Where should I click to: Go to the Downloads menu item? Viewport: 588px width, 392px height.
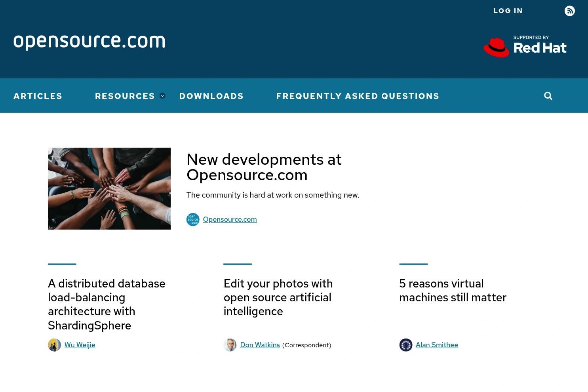tap(211, 96)
